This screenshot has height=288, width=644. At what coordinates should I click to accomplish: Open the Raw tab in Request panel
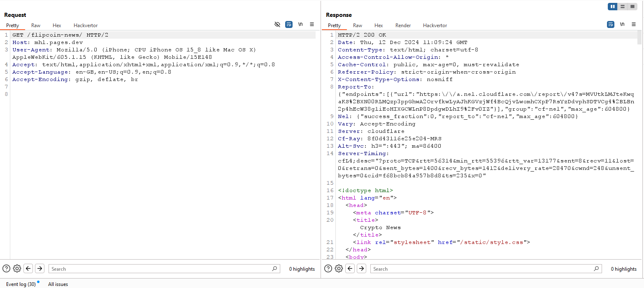(36, 26)
